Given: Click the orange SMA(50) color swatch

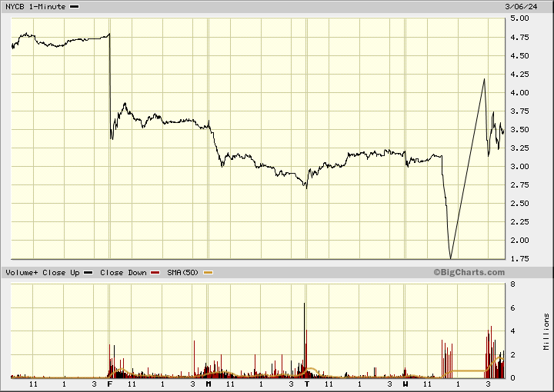Looking at the screenshot, I should coord(208,273).
